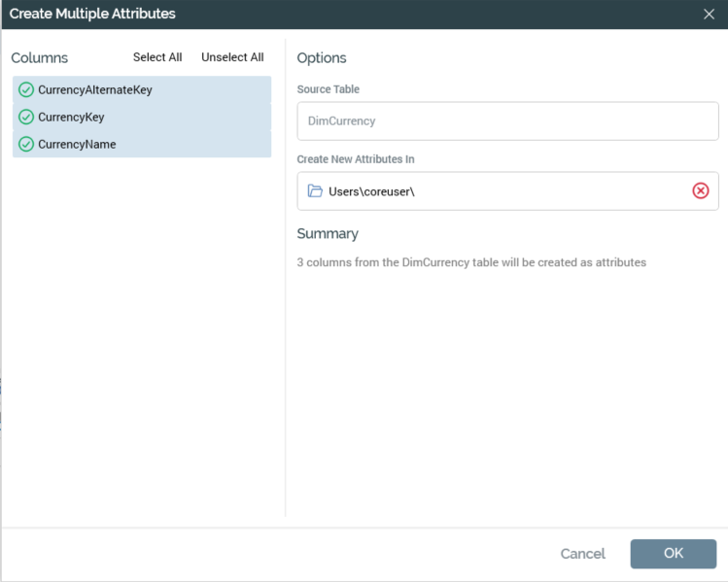Click Unselect All to clear the columns

(x=232, y=57)
